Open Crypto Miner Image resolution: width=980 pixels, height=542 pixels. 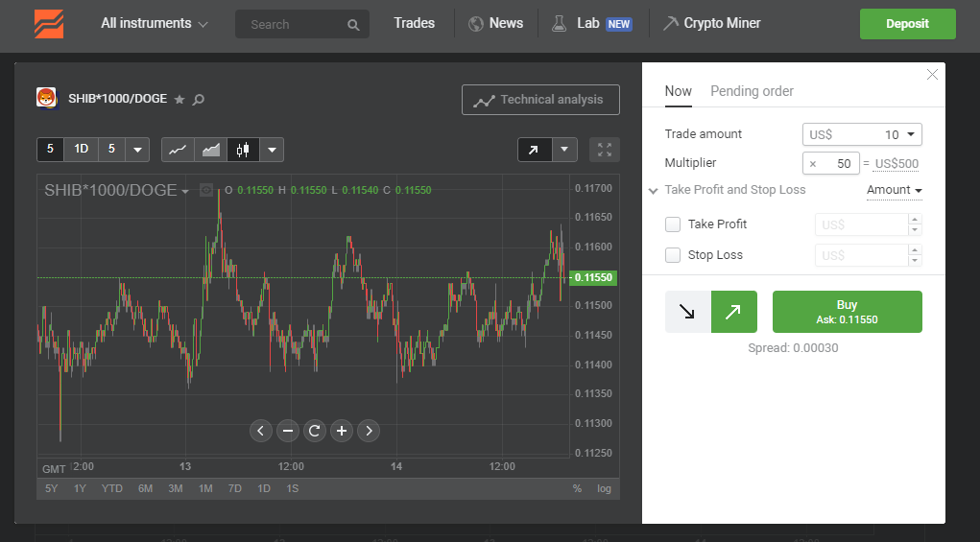pyautogui.click(x=722, y=23)
